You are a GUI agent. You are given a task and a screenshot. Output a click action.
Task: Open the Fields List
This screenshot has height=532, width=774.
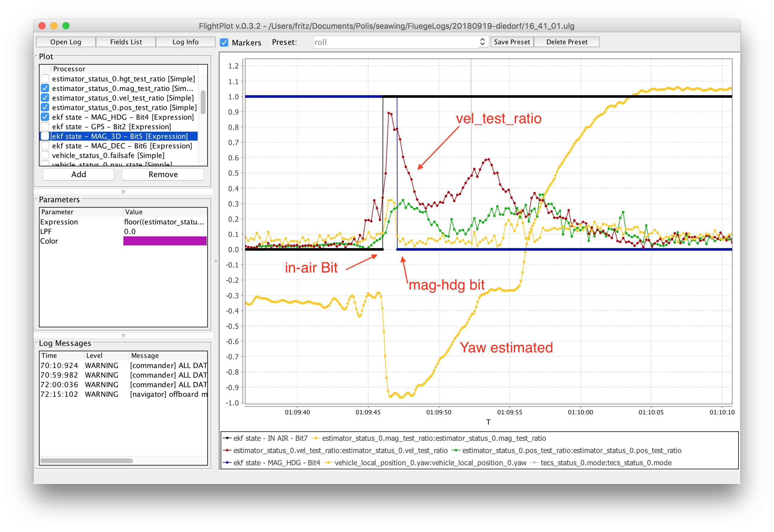pyautogui.click(x=126, y=42)
